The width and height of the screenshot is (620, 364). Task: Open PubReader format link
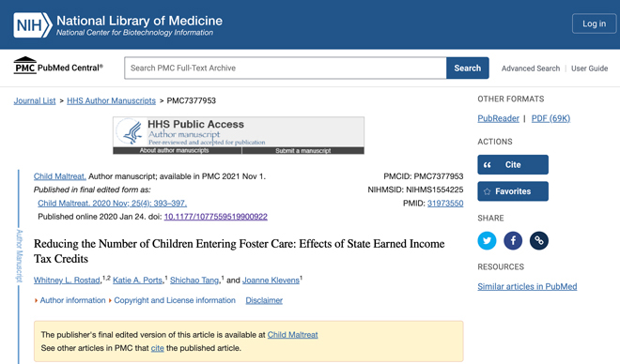(498, 118)
